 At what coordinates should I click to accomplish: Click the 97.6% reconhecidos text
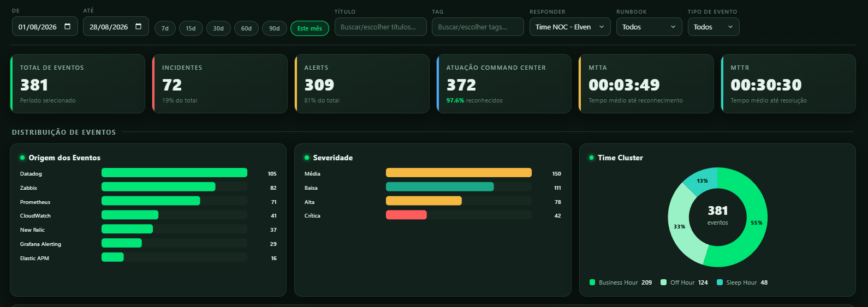474,100
